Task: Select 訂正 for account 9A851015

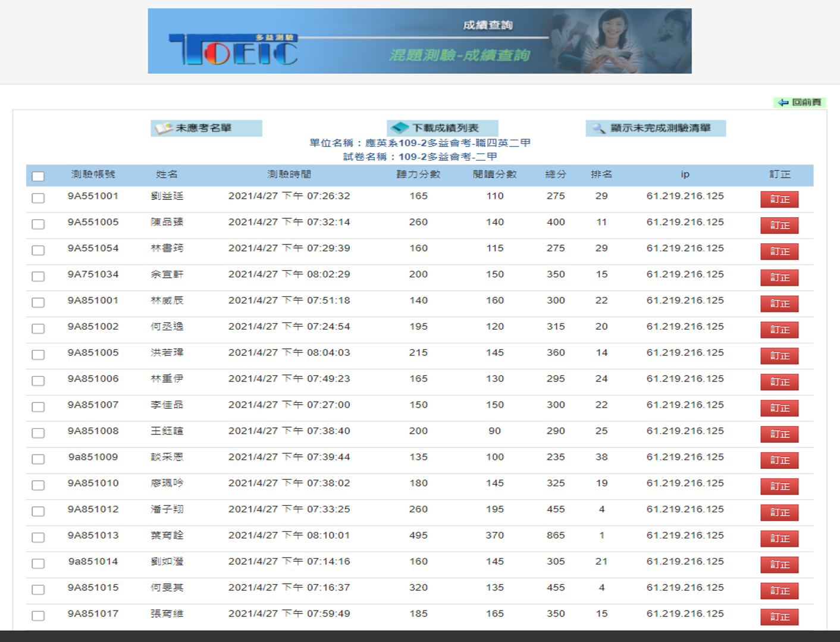Action: [x=779, y=592]
